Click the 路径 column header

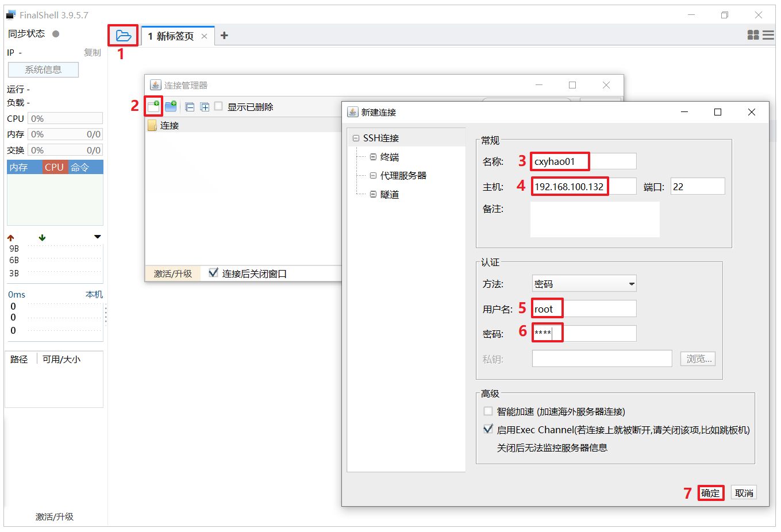(x=19, y=359)
